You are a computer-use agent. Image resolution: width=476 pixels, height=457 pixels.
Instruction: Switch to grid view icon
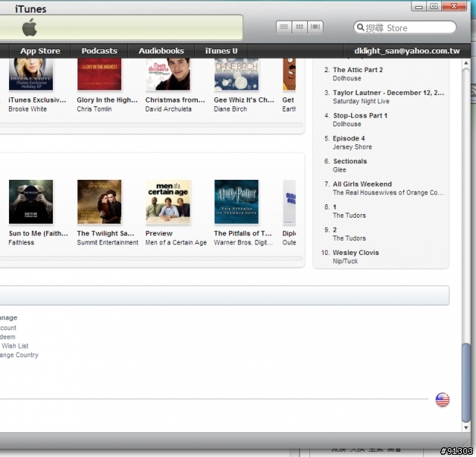click(300, 27)
